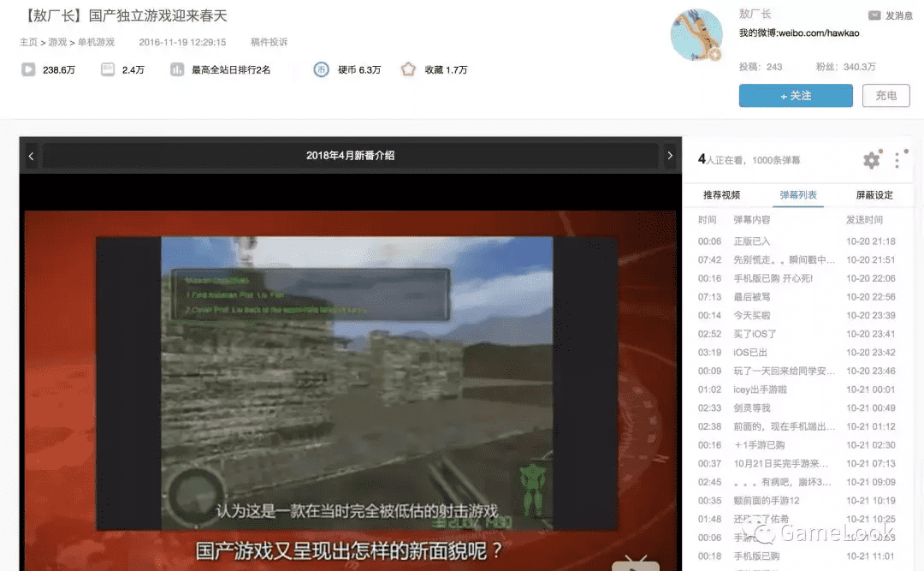Viewport: 924px width, 571px height.
Task: Go to 主页 in the breadcrumb
Action: (29, 42)
